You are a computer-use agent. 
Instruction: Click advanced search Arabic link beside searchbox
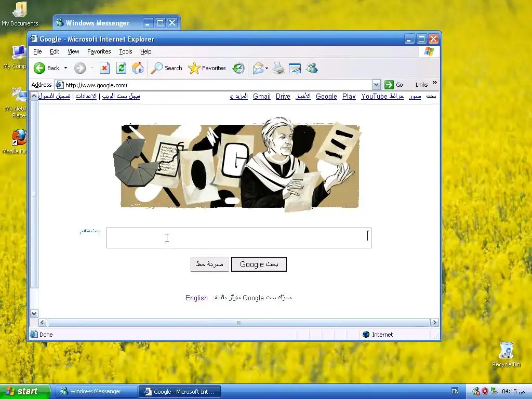[x=90, y=231]
